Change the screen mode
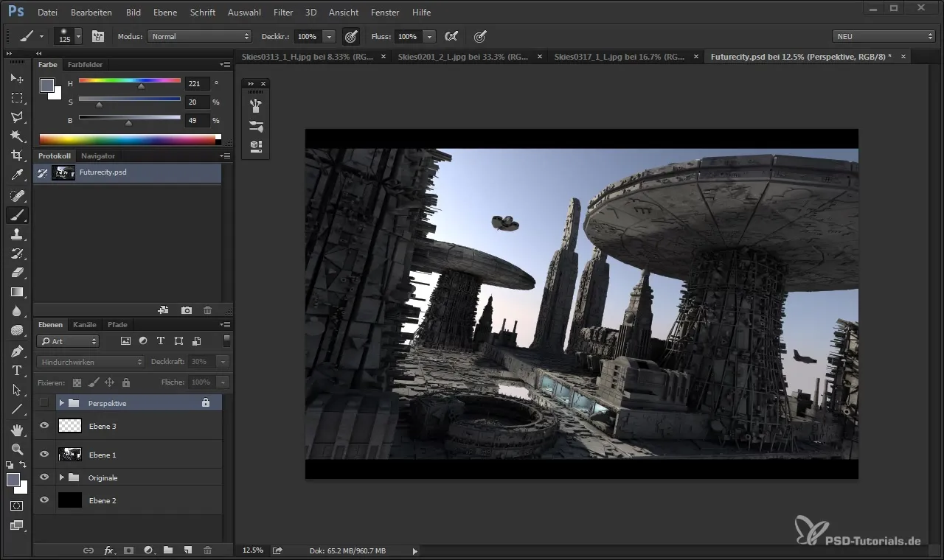Image resolution: width=944 pixels, height=560 pixels. pos(17,525)
